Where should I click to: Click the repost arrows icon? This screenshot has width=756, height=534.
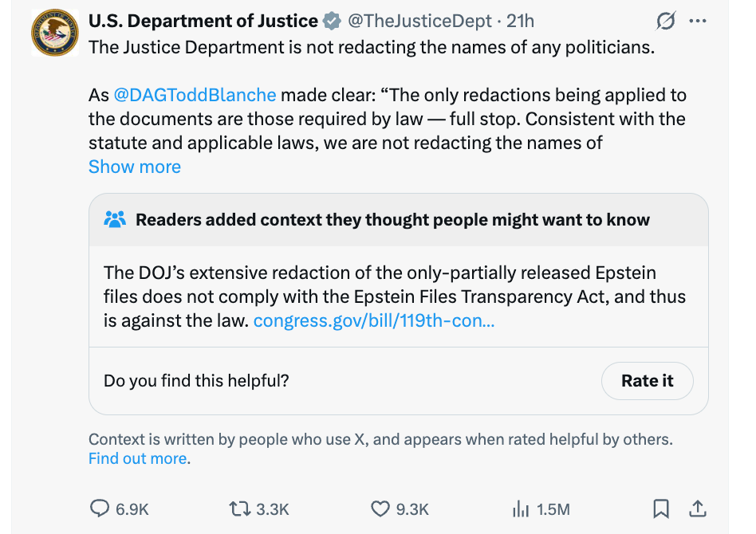tap(239, 508)
